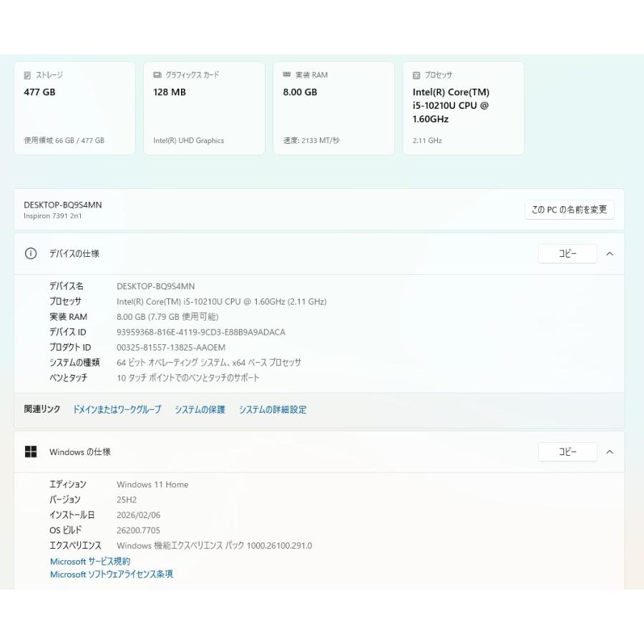This screenshot has width=644, height=644.
Task: Click the 実装 RAM memory icon
Action: coord(287,74)
